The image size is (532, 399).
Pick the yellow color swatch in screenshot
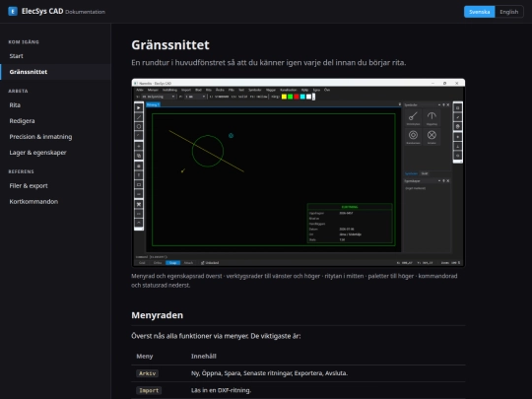[x=284, y=97]
